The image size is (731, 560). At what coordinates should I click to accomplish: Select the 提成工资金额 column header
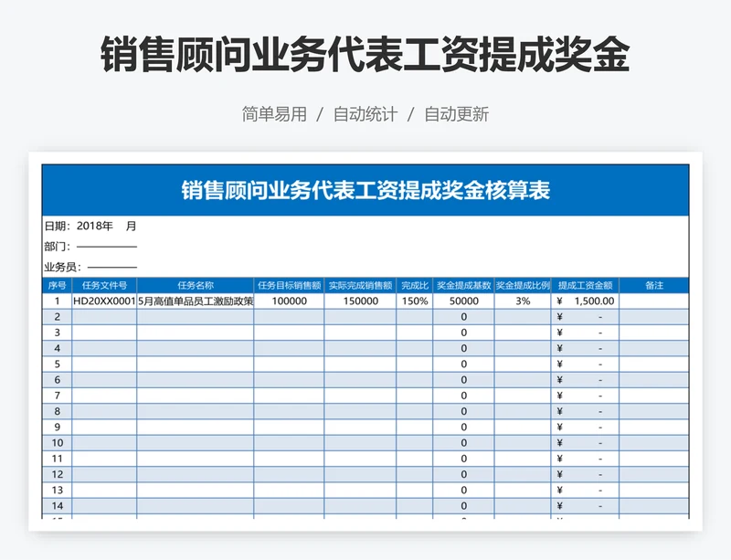click(x=585, y=285)
